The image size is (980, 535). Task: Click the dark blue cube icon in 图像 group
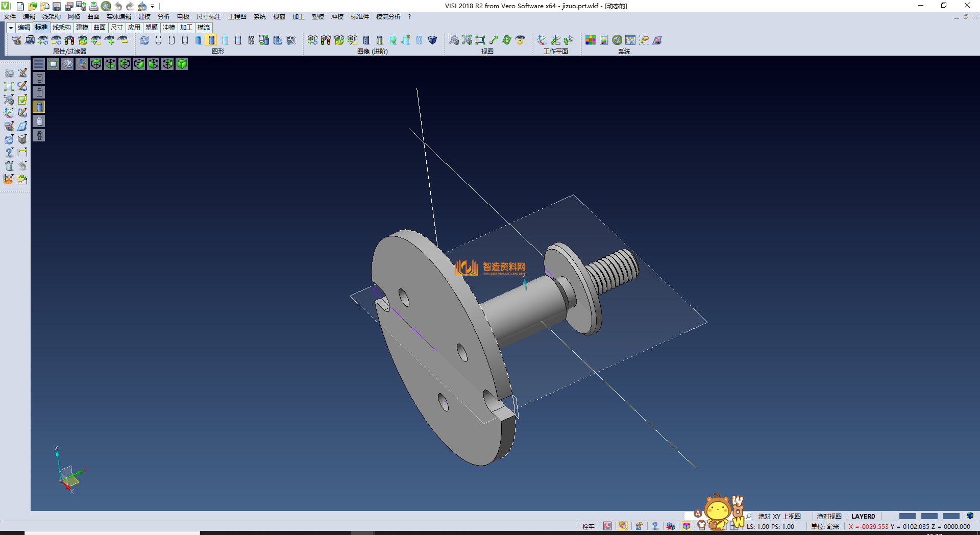[x=432, y=40]
